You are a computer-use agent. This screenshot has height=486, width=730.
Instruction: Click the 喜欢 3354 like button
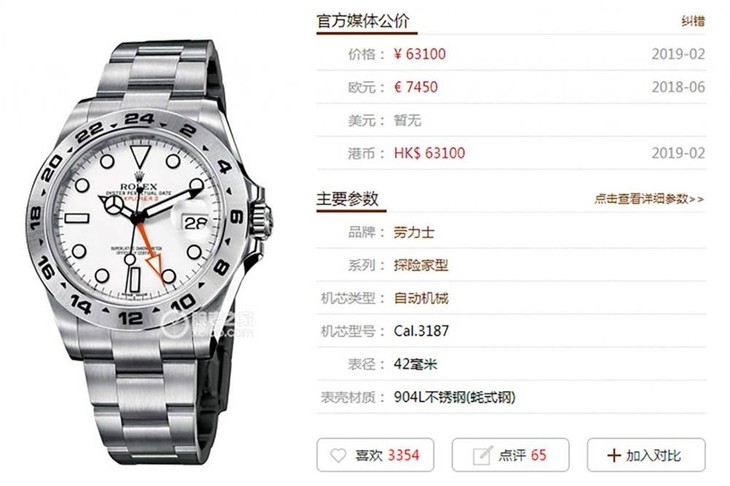click(x=375, y=455)
